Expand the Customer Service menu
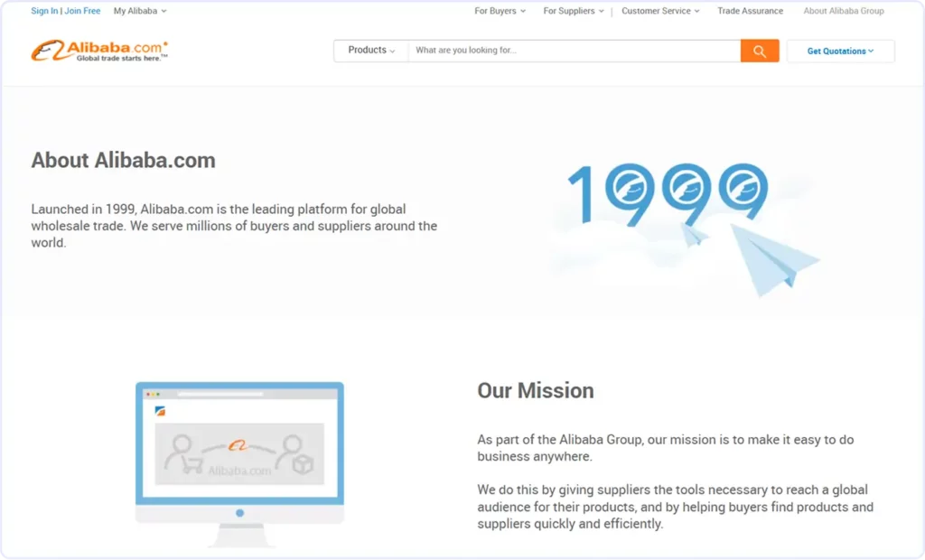 click(660, 11)
